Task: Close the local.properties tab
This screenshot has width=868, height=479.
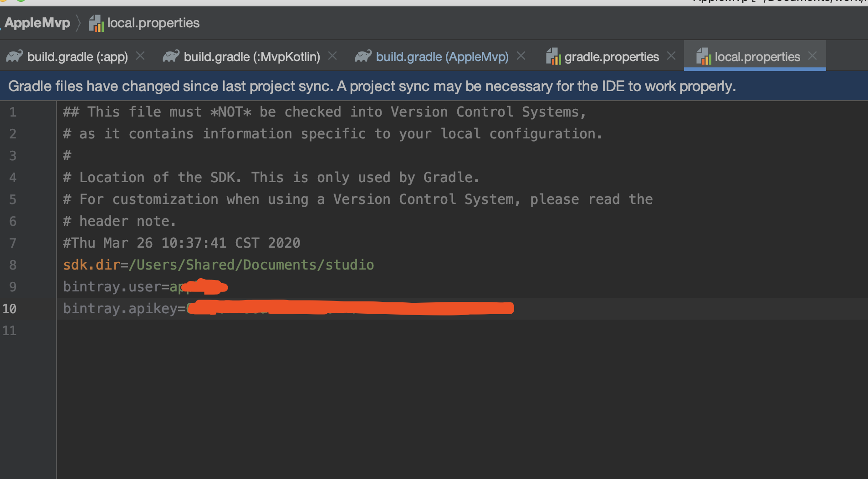Action: 812,56
